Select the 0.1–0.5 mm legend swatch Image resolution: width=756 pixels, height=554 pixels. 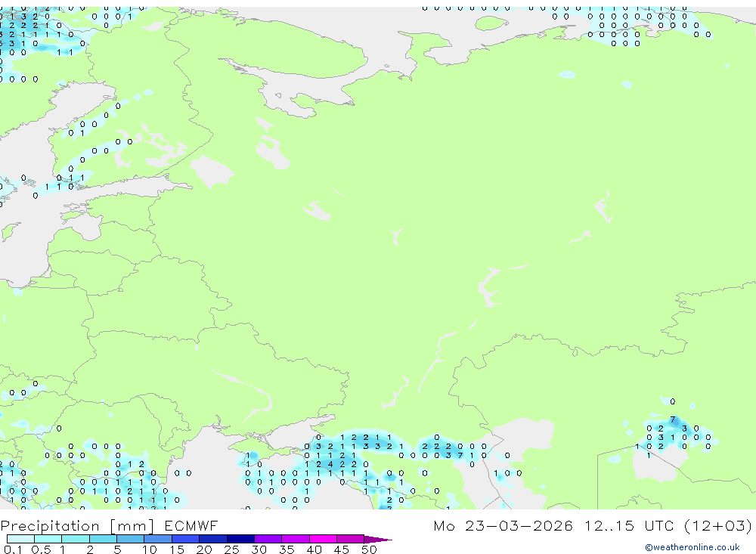pyautogui.click(x=20, y=539)
